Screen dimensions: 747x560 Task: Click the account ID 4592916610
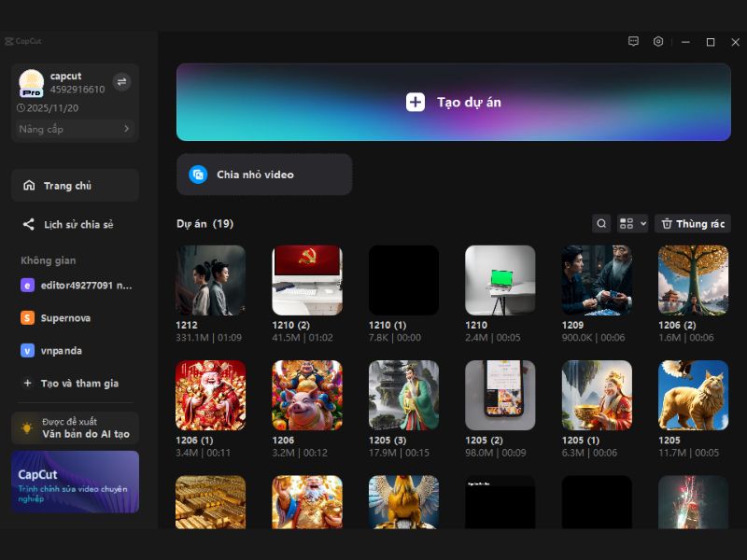pos(78,89)
